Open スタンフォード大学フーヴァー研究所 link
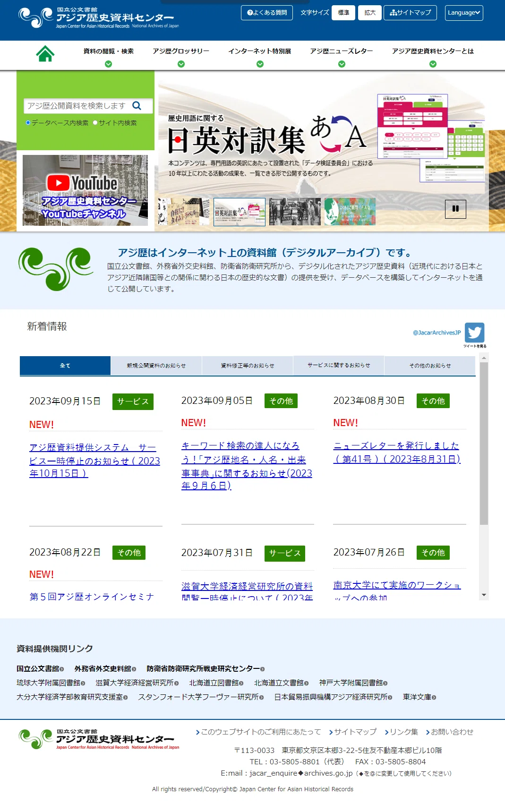 tap(198, 697)
